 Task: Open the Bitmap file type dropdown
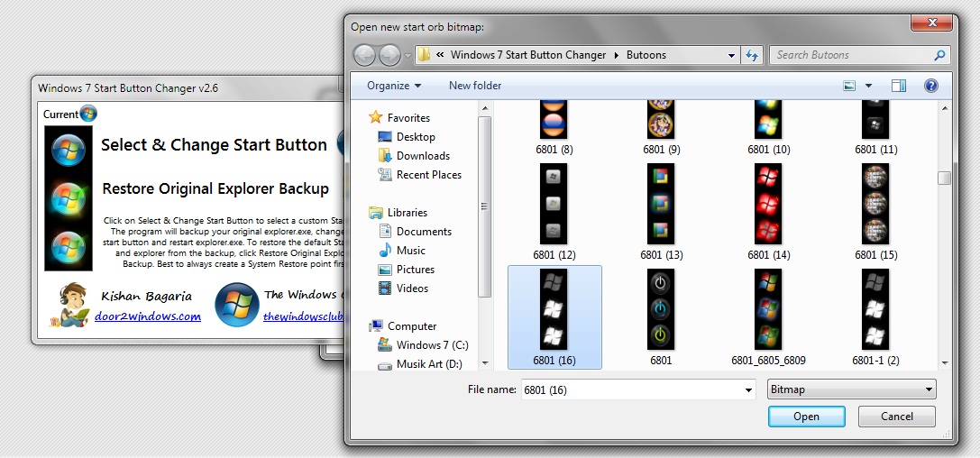click(851, 389)
